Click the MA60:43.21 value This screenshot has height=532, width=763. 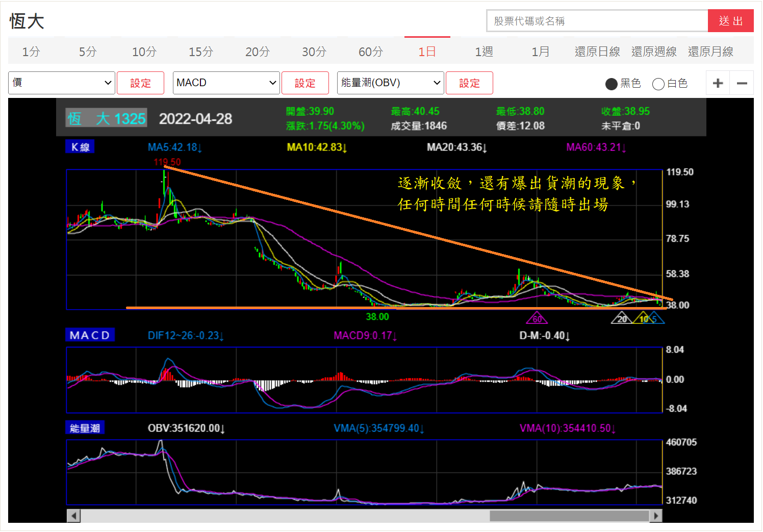click(596, 147)
